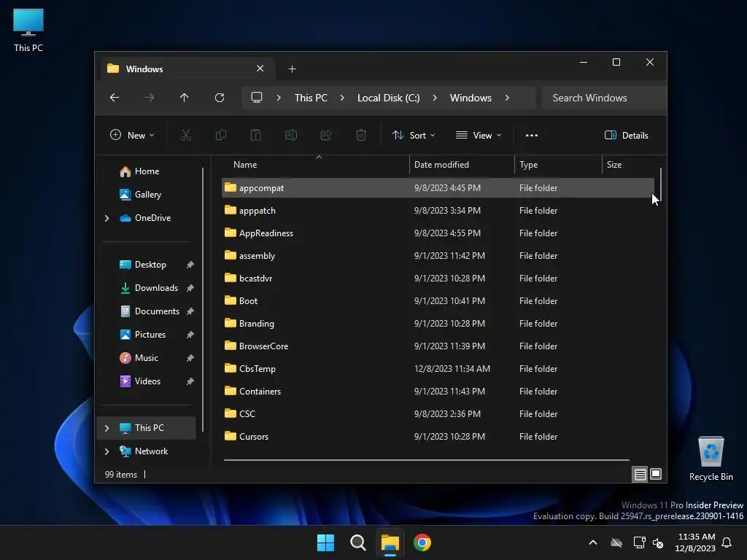This screenshot has width=747, height=560.
Task: Open pinned Pictures folder
Action: point(150,334)
